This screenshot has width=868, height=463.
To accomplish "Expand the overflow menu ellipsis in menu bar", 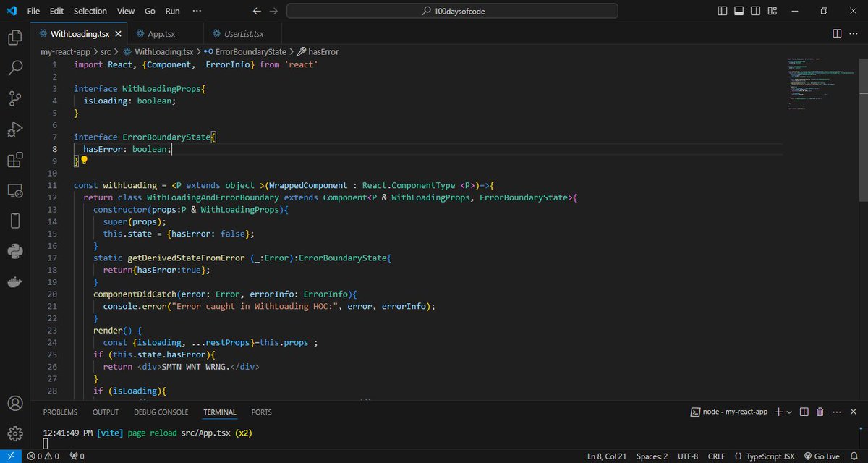I will [x=197, y=11].
